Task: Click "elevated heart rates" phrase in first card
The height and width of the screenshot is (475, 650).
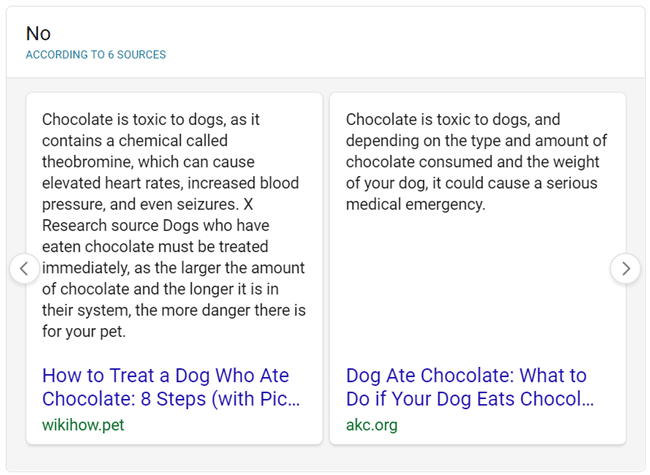Action: click(x=111, y=183)
